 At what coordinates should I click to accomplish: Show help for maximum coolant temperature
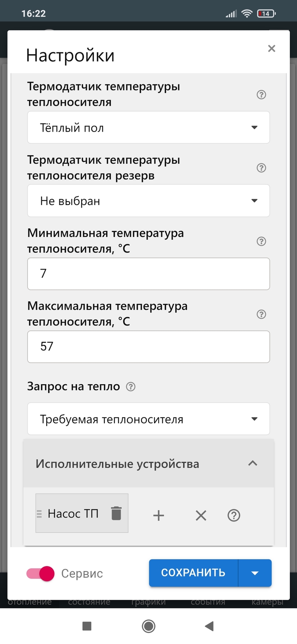[261, 315]
